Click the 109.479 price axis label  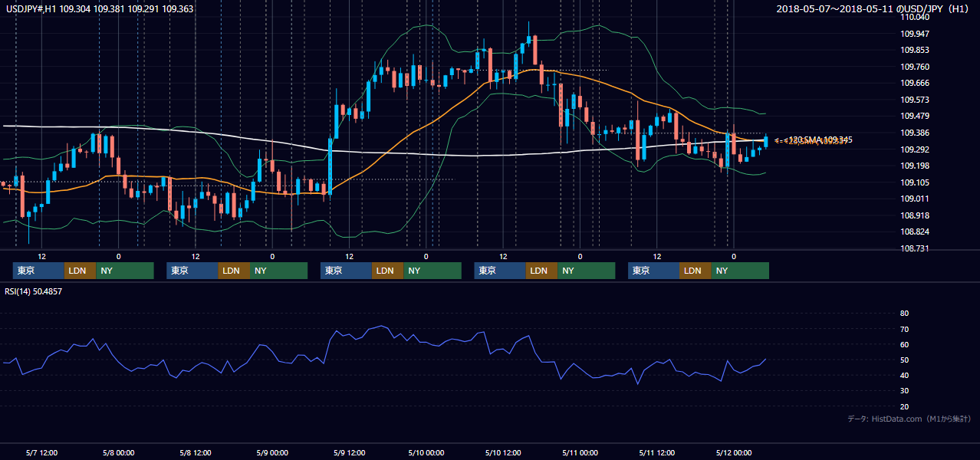click(x=915, y=116)
